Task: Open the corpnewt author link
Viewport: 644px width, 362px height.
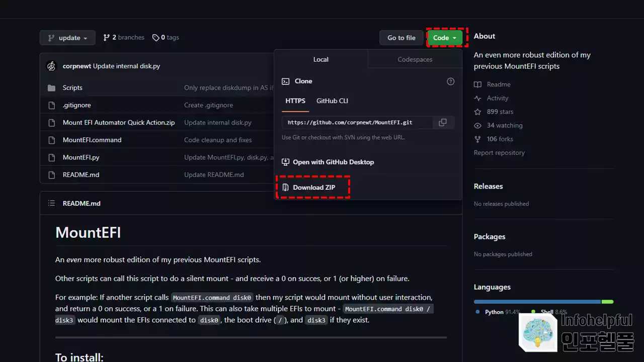Action: (x=77, y=66)
